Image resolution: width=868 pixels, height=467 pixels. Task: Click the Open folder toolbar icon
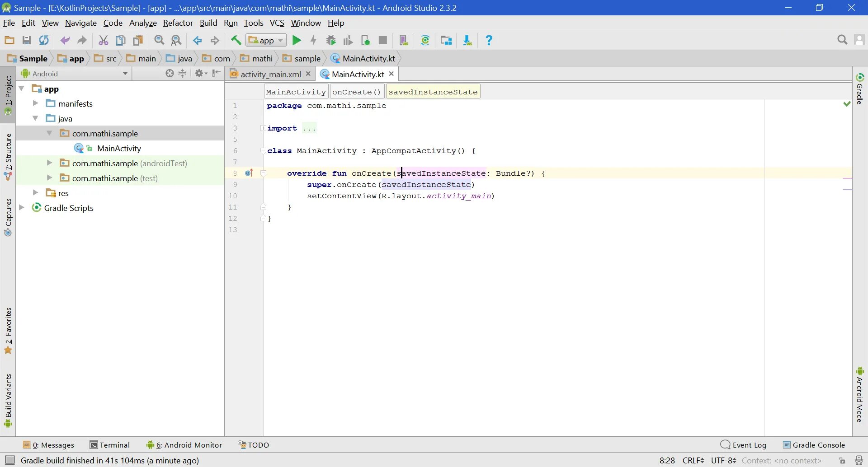point(9,41)
